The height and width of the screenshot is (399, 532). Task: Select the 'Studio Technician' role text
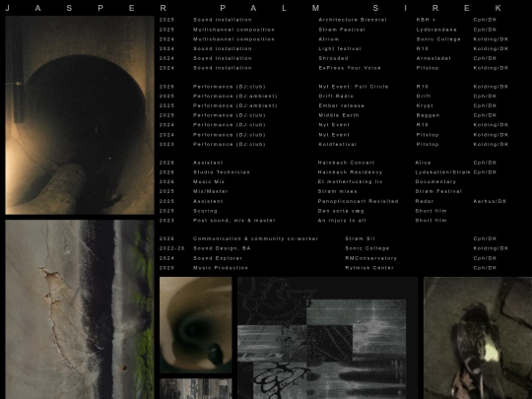click(x=222, y=172)
